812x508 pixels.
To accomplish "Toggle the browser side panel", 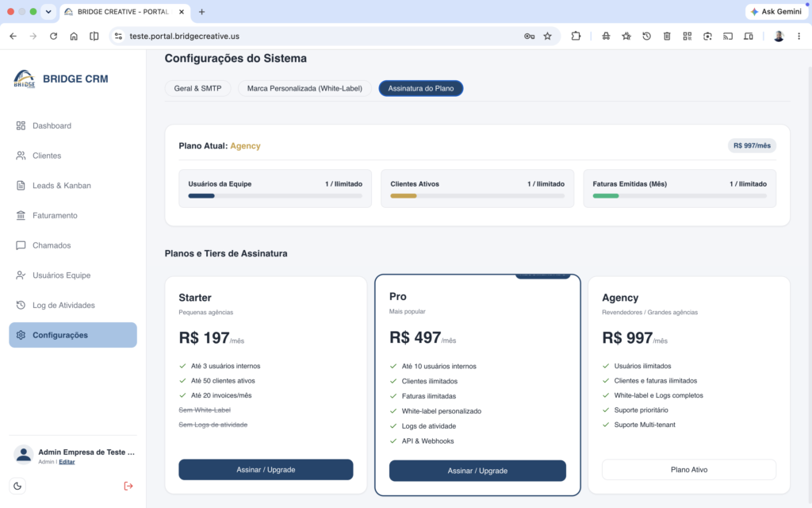I will click(94, 36).
